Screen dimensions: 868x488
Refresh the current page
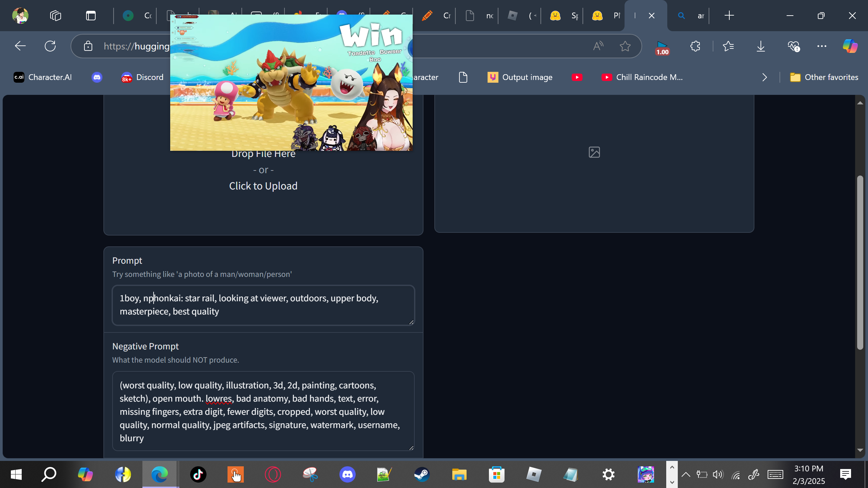50,46
